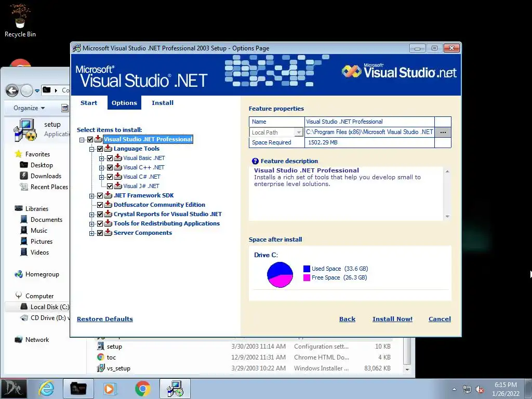
Task: Click install icon beside Visual J# .NET
Action: [118, 186]
